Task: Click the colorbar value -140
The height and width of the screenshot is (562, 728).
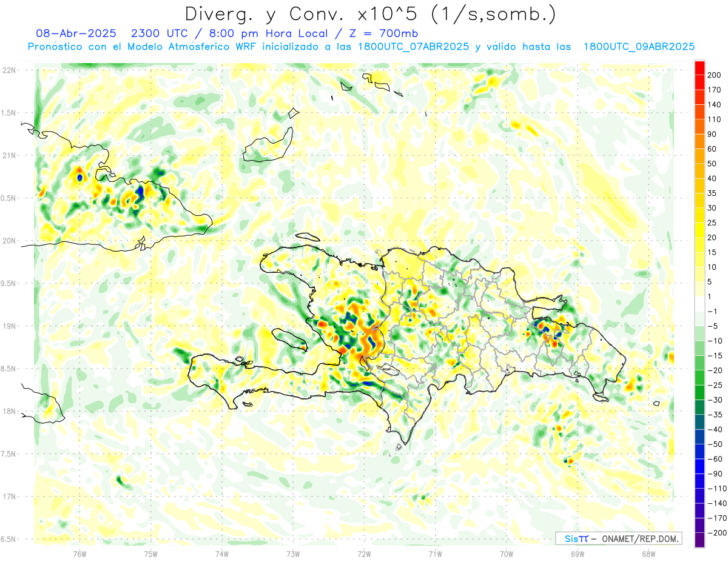Action: (x=717, y=503)
